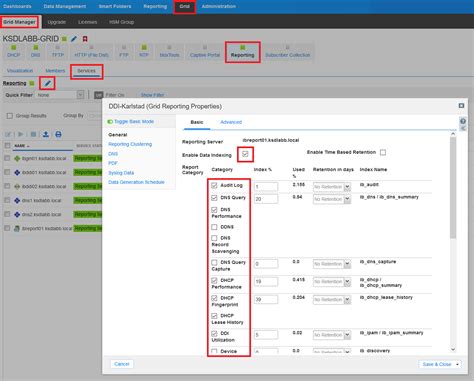Switch to the Advanced tab in dialog
Screen dimensions: 474x381
tap(231, 122)
